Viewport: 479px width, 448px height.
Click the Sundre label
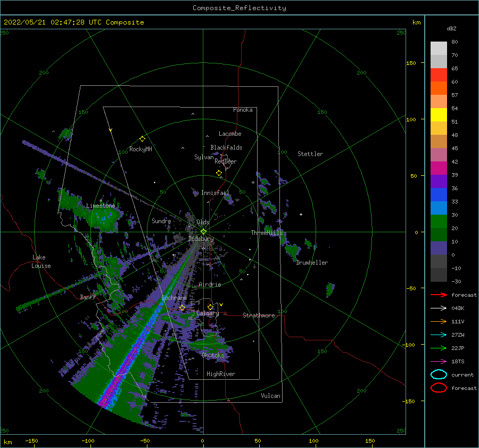click(161, 221)
